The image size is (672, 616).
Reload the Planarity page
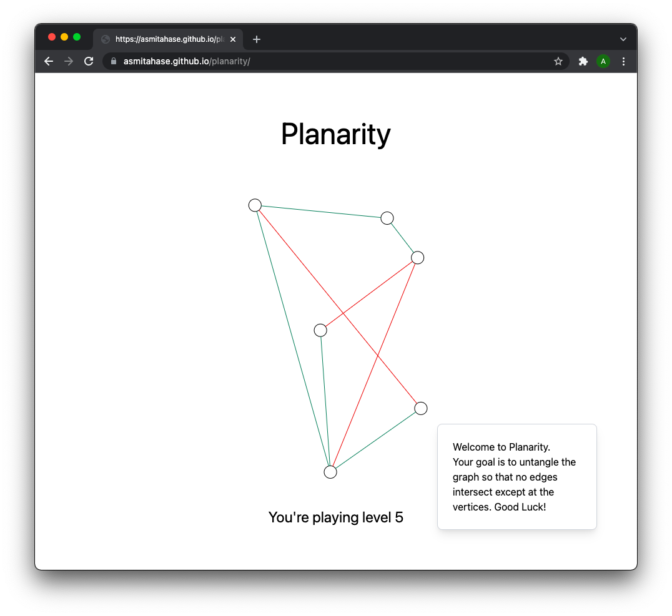coord(89,61)
